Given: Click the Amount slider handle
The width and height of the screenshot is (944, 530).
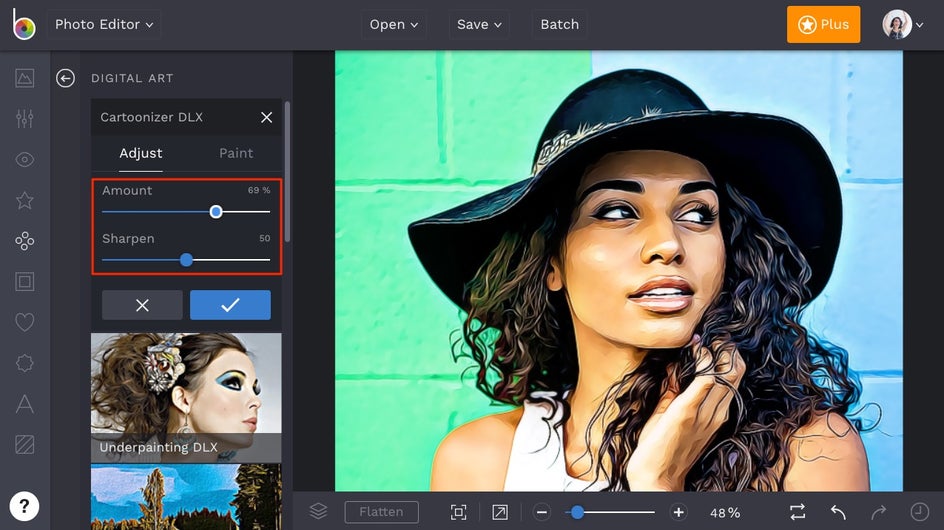Looking at the screenshot, I should tap(216, 212).
